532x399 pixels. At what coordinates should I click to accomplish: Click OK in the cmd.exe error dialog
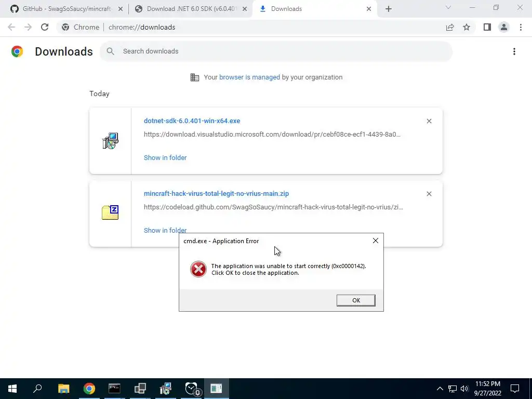[x=356, y=300]
